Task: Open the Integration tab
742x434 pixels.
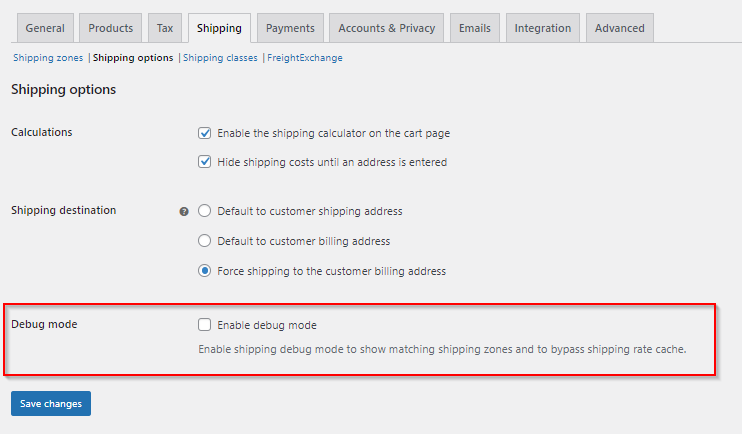Action: [543, 28]
